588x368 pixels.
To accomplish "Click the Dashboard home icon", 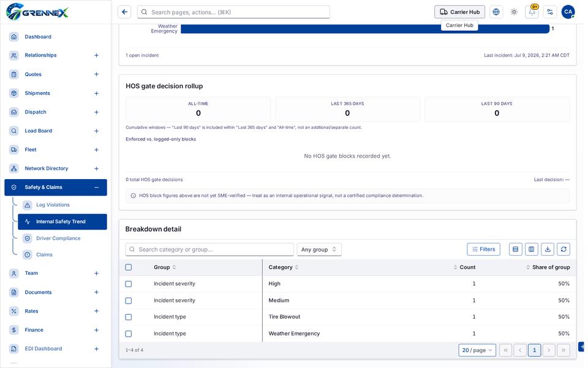I will pyautogui.click(x=14, y=37).
